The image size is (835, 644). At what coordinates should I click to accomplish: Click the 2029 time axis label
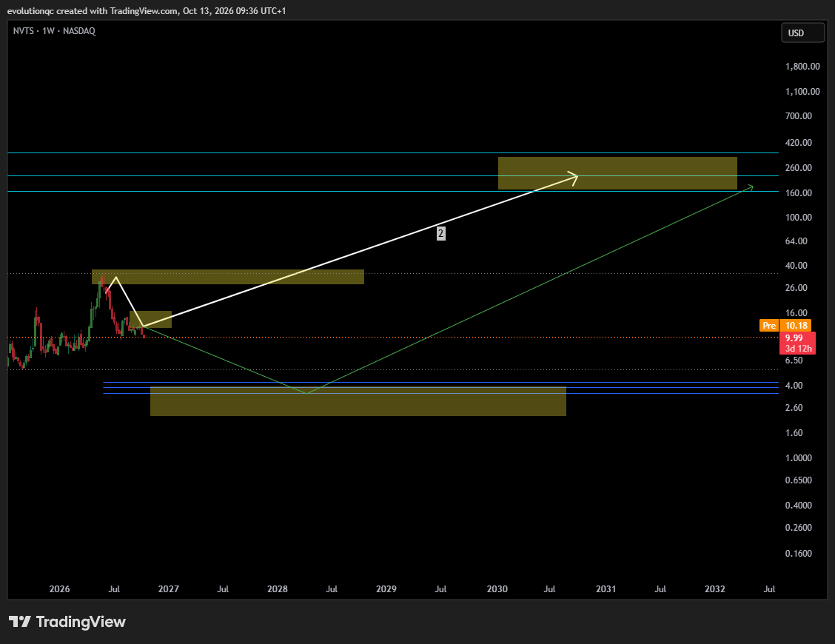386,589
